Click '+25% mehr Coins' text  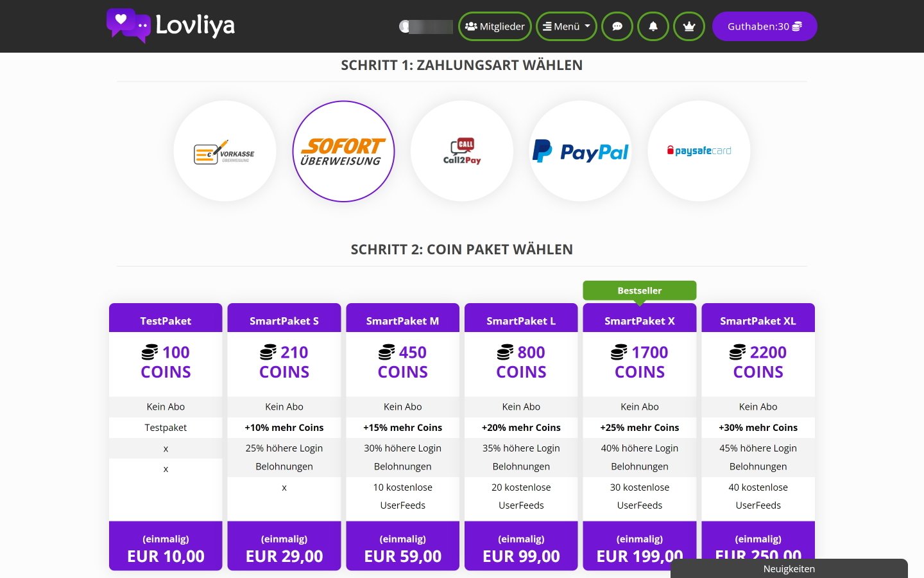coord(640,428)
